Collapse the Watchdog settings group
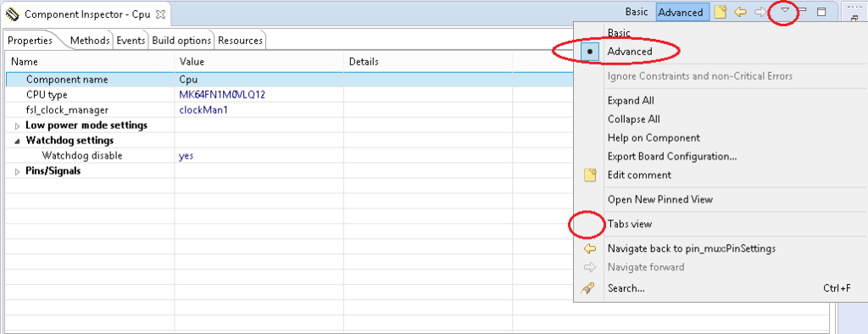 coord(18,141)
